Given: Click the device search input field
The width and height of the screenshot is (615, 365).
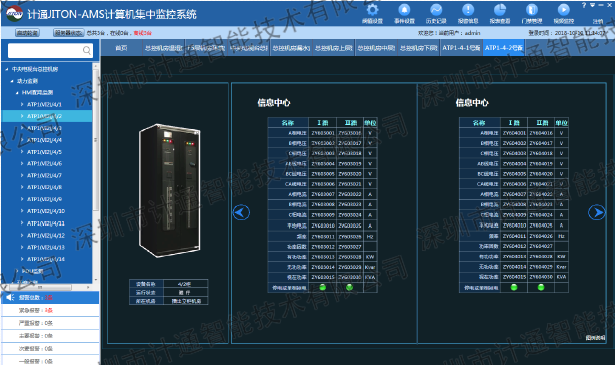Looking at the screenshot, I should click(45, 50).
